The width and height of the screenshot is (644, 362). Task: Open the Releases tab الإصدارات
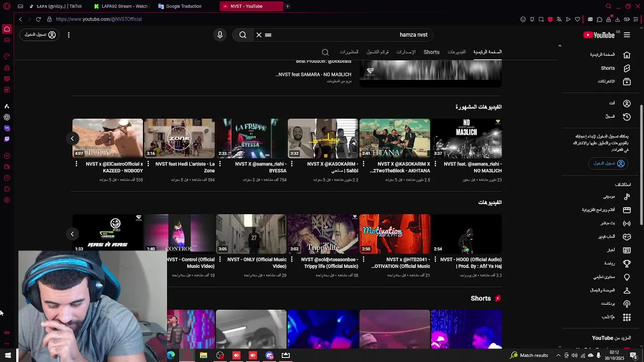[x=406, y=52]
